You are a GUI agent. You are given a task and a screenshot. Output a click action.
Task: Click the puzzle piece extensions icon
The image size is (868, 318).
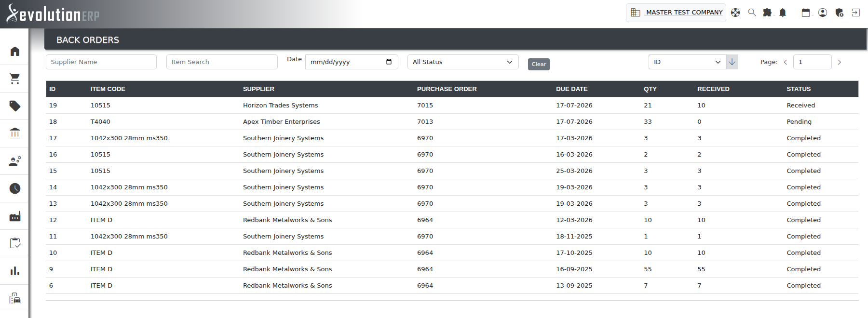tap(767, 13)
